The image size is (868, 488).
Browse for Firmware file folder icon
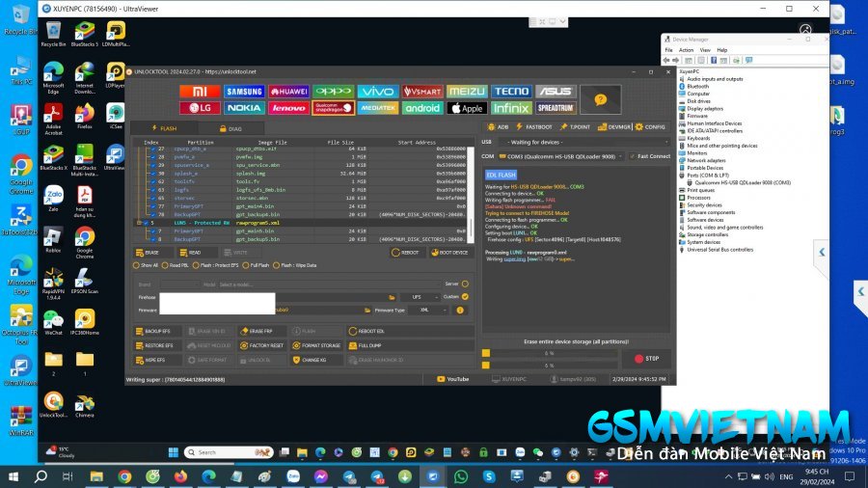[367, 311]
